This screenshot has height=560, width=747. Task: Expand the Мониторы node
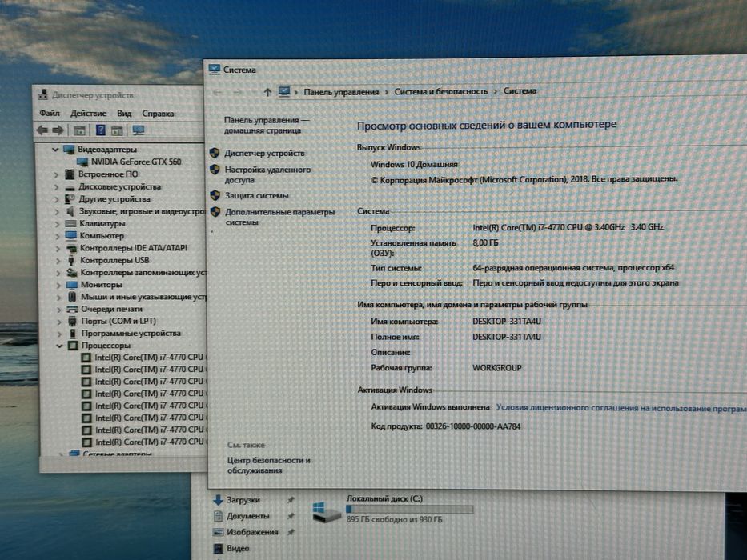click(x=58, y=285)
